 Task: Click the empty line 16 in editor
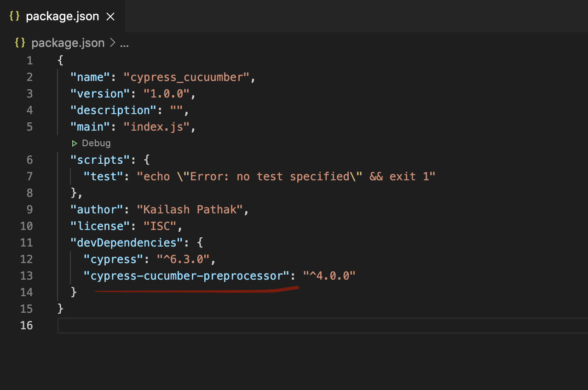pos(322,326)
